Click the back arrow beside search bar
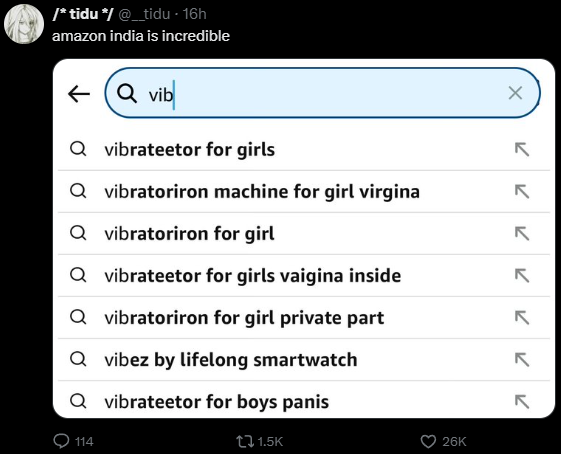 (79, 94)
